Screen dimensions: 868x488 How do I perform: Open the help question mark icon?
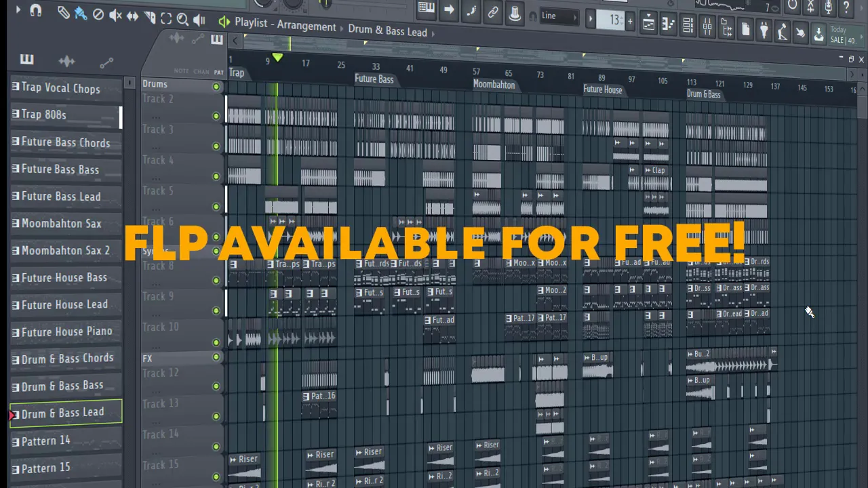pyautogui.click(x=846, y=7)
